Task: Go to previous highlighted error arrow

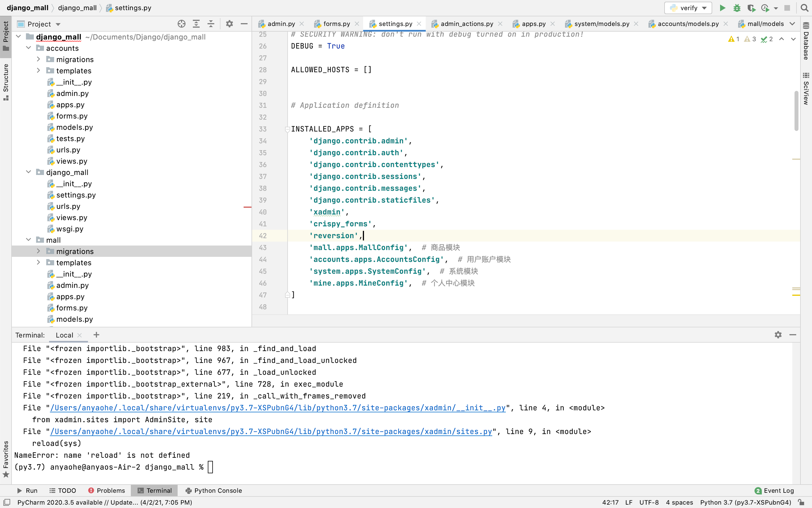Action: (782, 39)
